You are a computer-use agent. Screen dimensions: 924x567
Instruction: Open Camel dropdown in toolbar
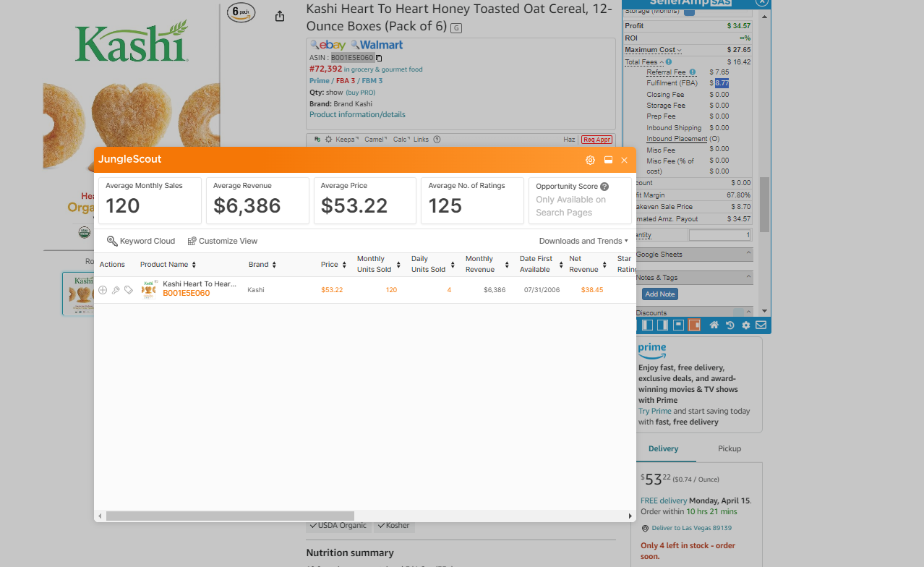pos(376,139)
